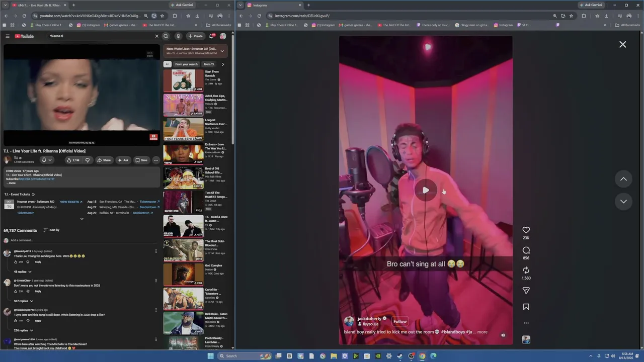Open the 'Start From Scratch' video thumbnail
The height and width of the screenshot is (362, 644).
click(183, 80)
